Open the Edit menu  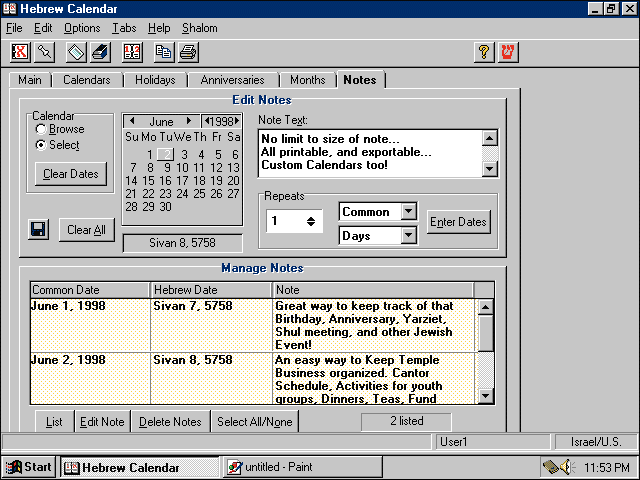(x=43, y=28)
